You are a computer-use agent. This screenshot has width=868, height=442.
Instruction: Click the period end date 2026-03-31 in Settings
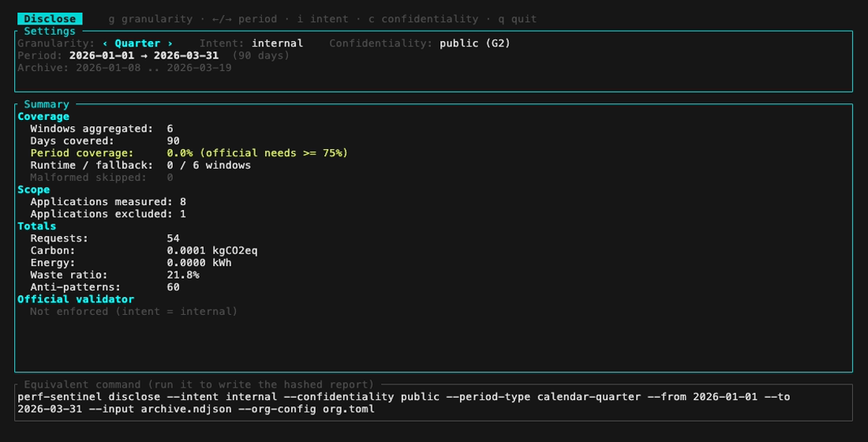[186, 55]
